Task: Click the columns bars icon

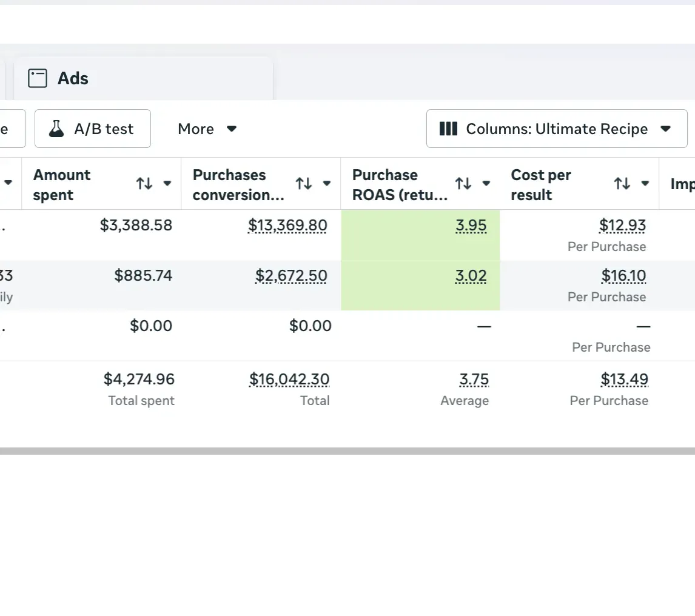Action: tap(448, 129)
